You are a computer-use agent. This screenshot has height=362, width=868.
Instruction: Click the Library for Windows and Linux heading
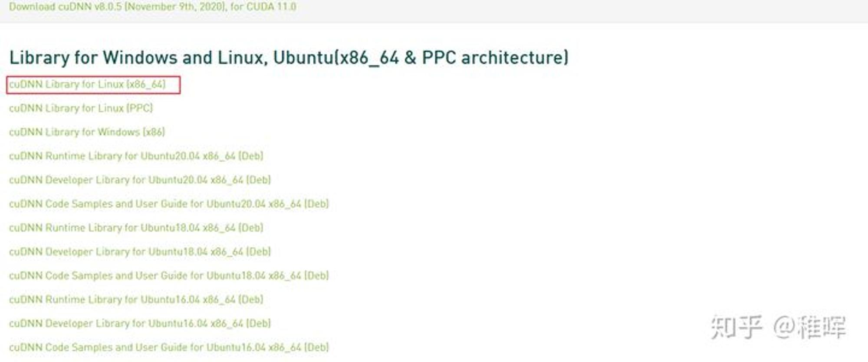[x=289, y=58]
